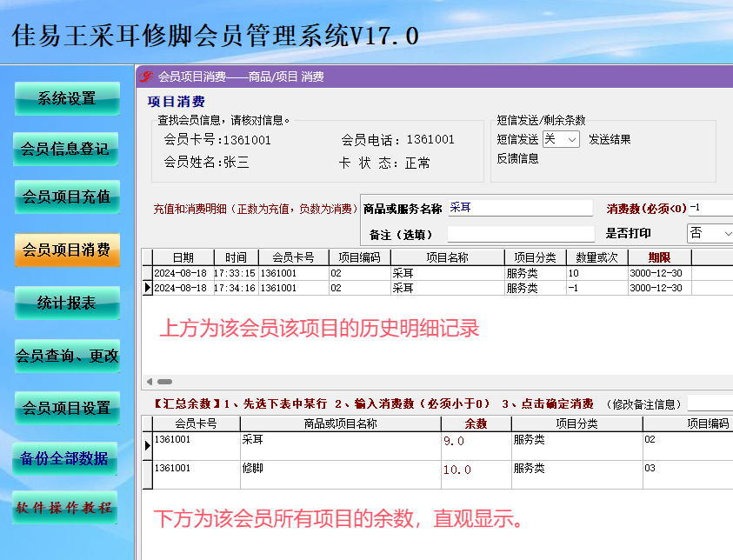Click the 项目分类 header in history table
The width and height of the screenshot is (733, 560).
pyautogui.click(x=536, y=257)
